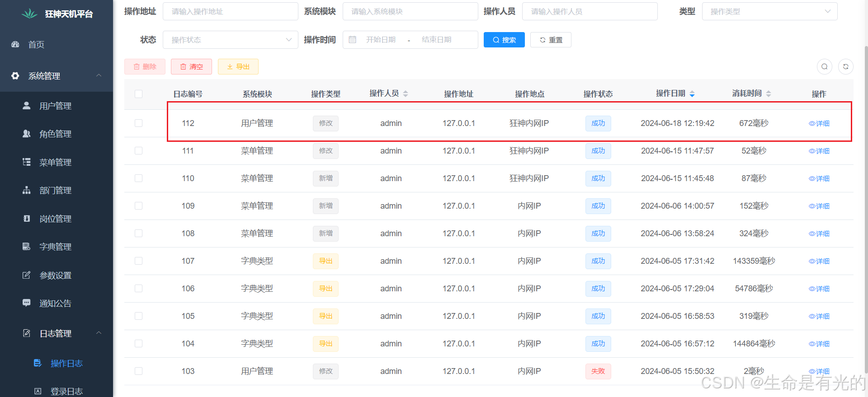Click the post icon beside 岗位管理
The width and height of the screenshot is (868, 397).
tap(27, 219)
